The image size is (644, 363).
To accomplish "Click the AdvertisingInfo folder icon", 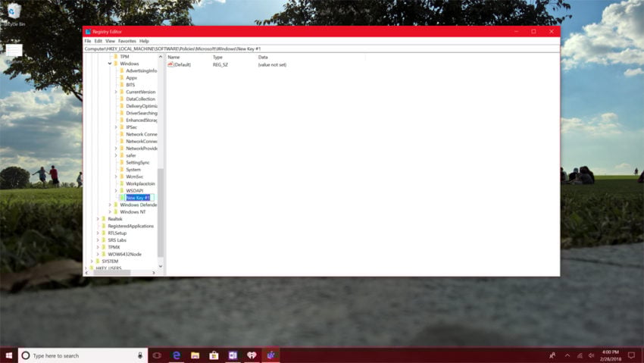I will (121, 70).
